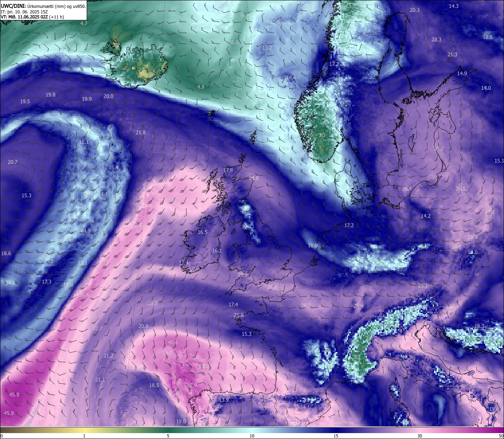
Task: Click the 14.3 value at the top right
Action: (454, 6)
